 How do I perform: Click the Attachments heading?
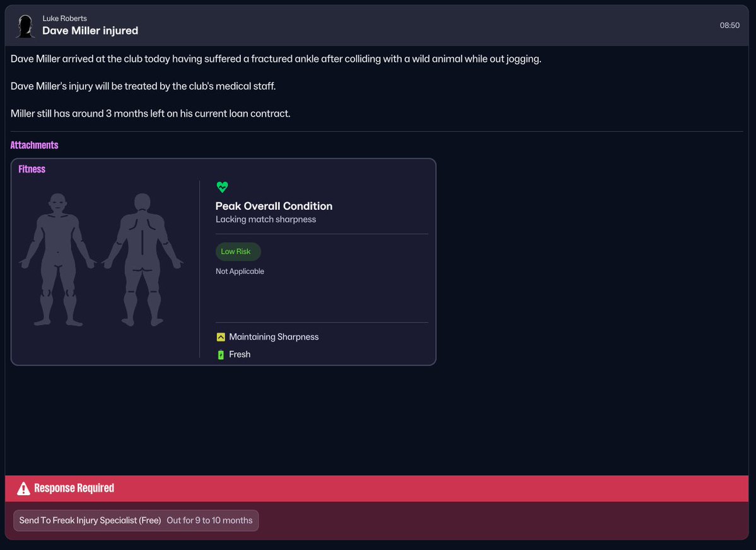[x=34, y=145]
